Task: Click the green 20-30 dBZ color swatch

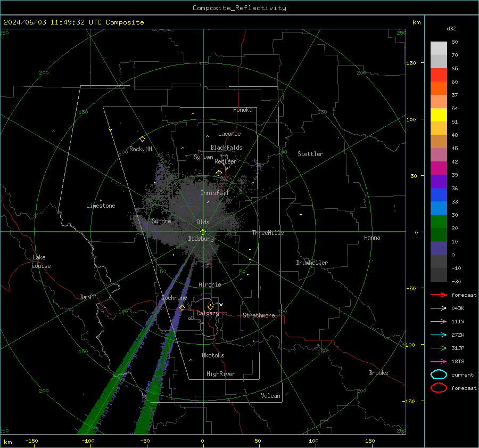Action: coord(439,222)
